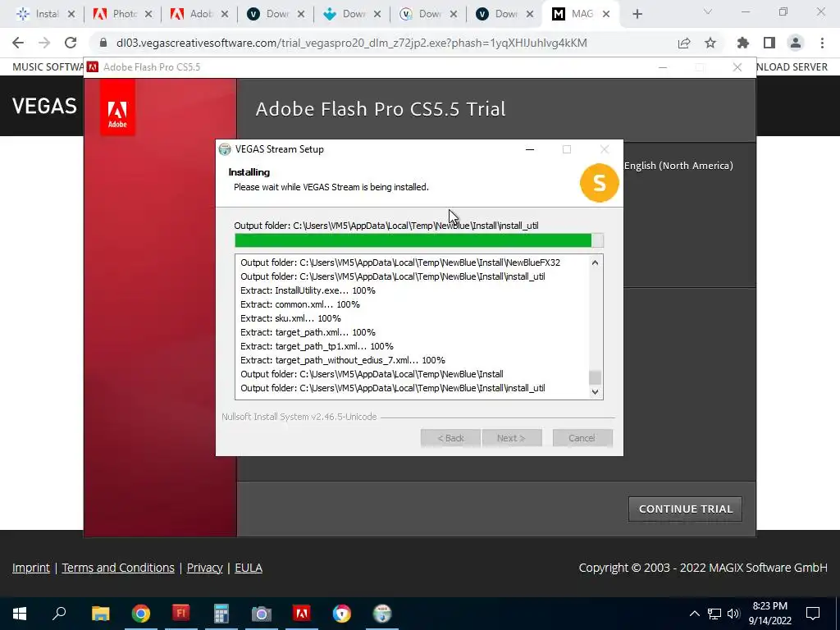Open Calculator from taskbar
Image resolution: width=840 pixels, height=630 pixels.
pyautogui.click(x=221, y=614)
